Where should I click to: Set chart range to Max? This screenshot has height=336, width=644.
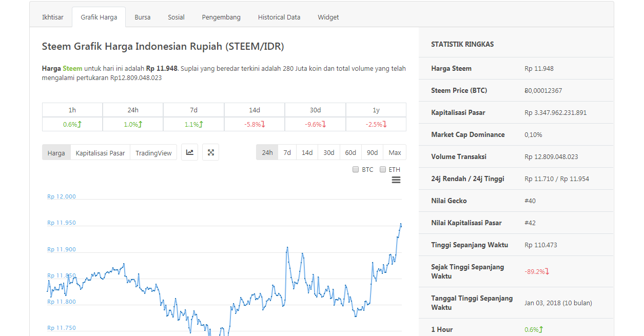[x=395, y=152]
